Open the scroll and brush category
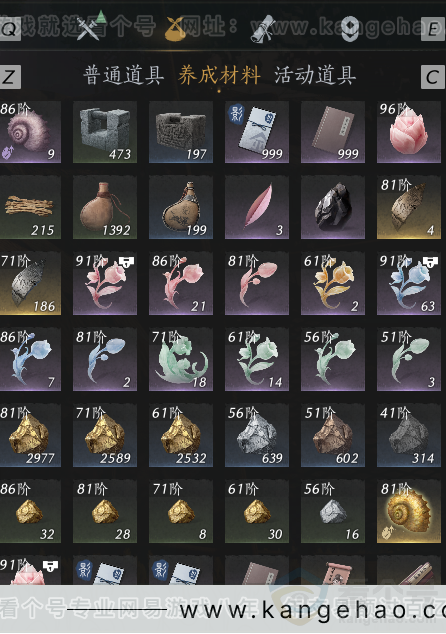The image size is (446, 634). coord(262,29)
